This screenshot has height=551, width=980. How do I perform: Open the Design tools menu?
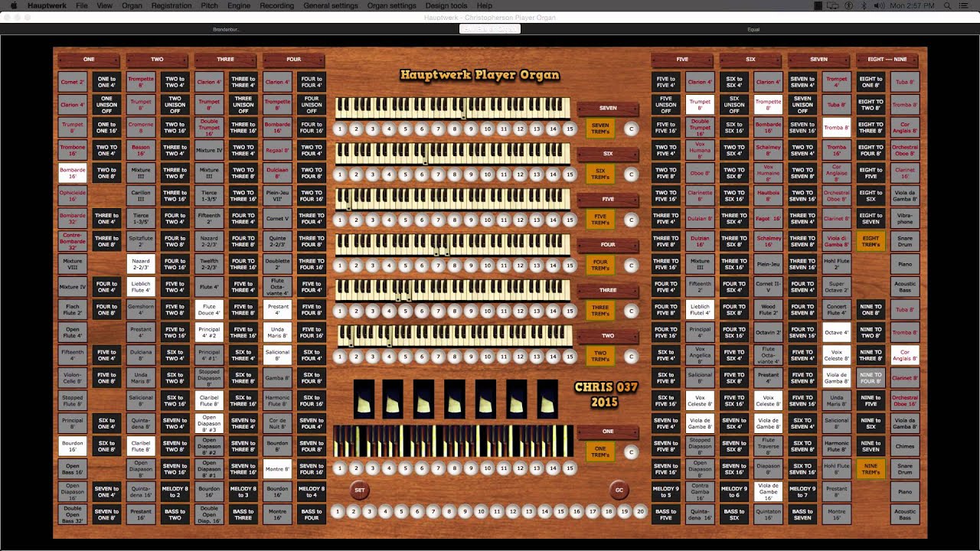pyautogui.click(x=446, y=5)
